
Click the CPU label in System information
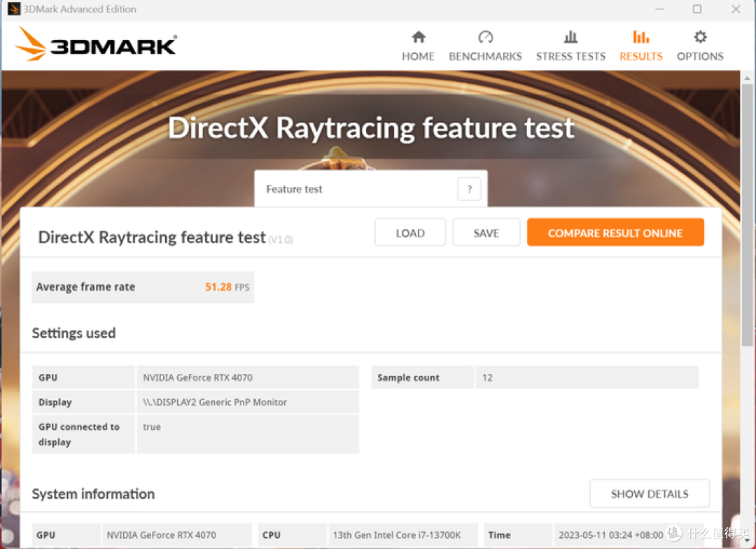pos(272,535)
